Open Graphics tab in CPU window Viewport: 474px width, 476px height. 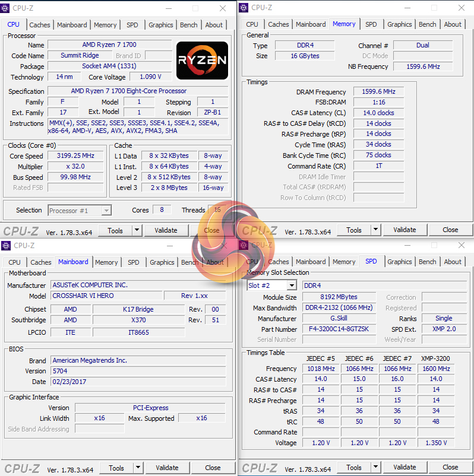(161, 25)
